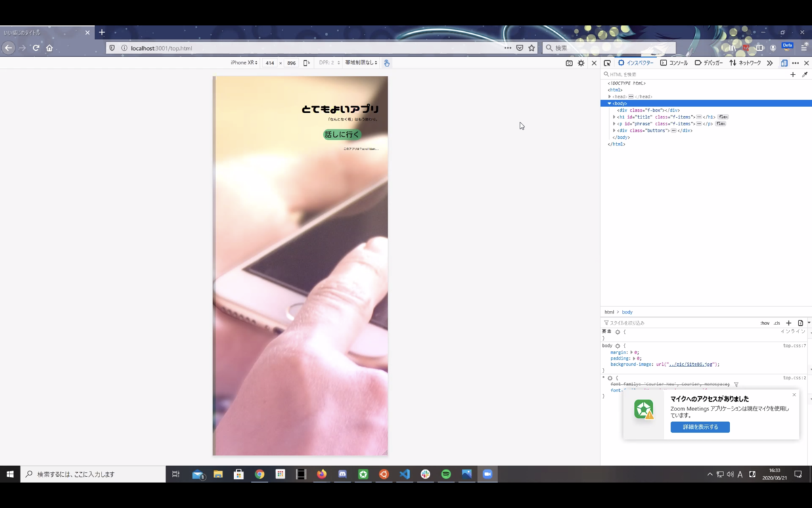Expand the p id="phrase" node

[614, 124]
